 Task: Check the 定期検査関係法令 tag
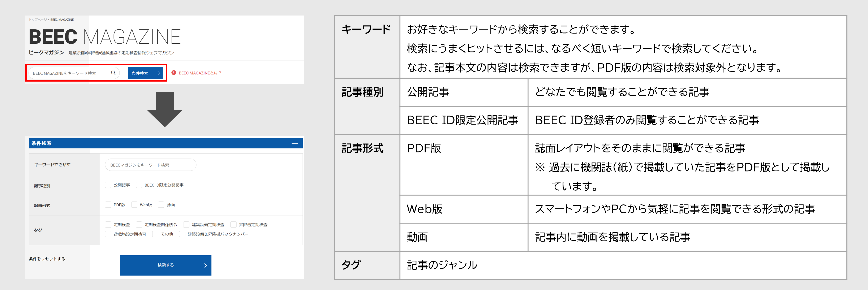pos(139,225)
